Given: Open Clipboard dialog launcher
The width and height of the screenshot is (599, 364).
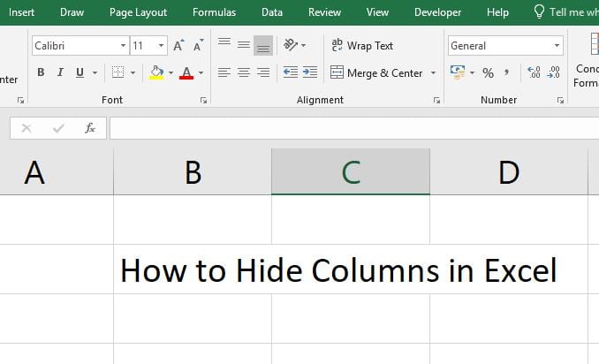Looking at the screenshot, I should [x=20, y=101].
